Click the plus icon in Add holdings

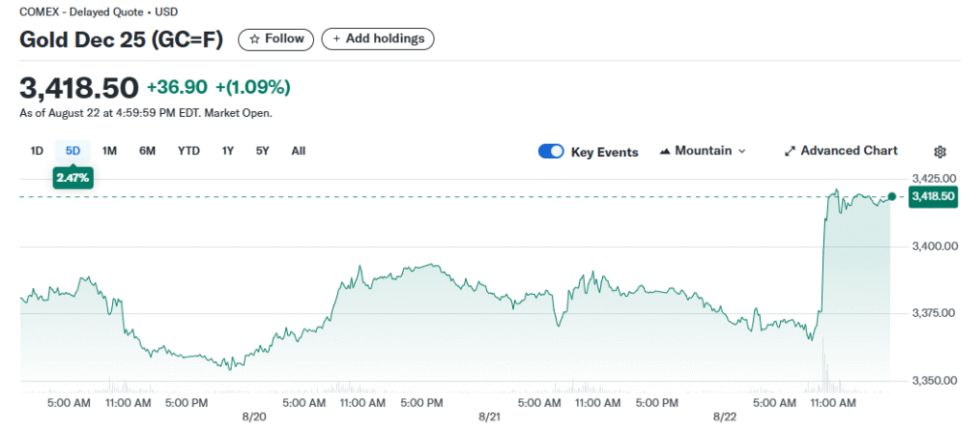[x=337, y=39]
